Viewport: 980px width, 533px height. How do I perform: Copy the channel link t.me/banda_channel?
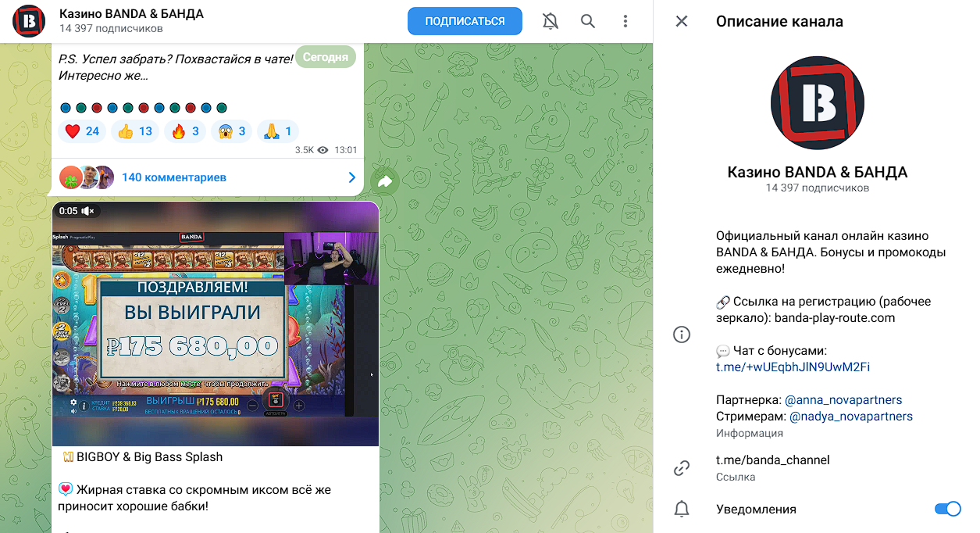[x=773, y=460]
